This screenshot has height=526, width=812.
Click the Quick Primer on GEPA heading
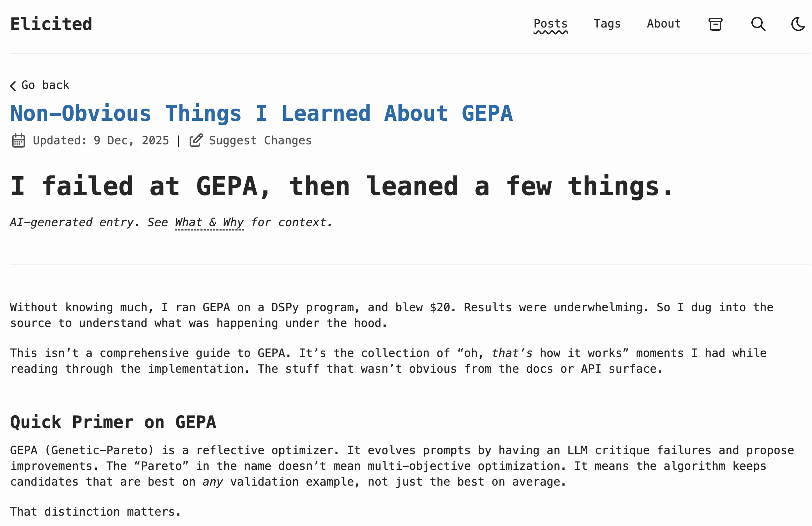pyautogui.click(x=113, y=422)
